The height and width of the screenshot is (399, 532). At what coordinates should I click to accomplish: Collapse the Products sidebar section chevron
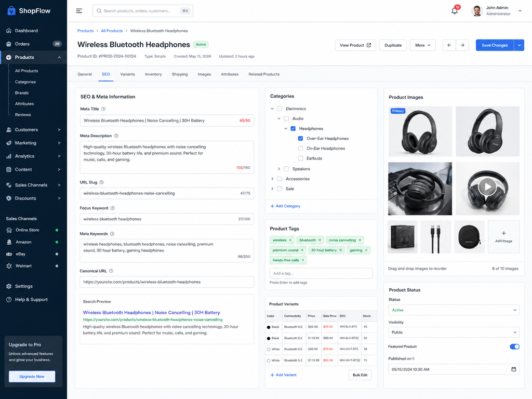pyautogui.click(x=59, y=57)
